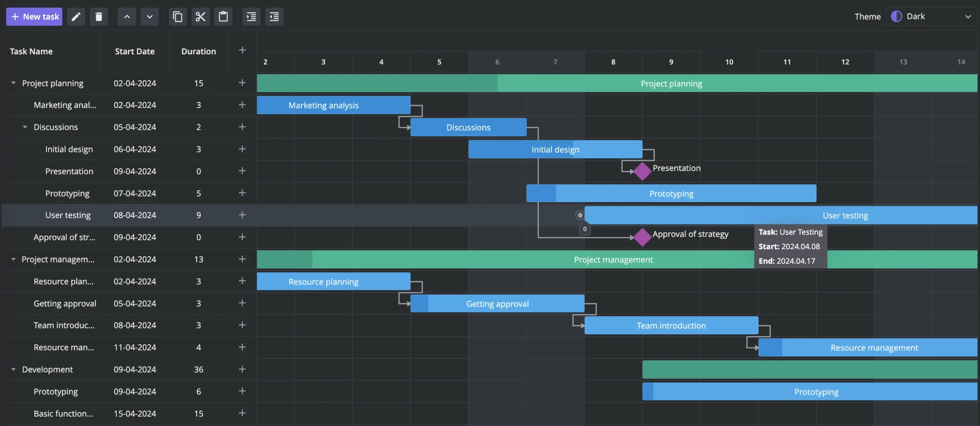The height and width of the screenshot is (426, 980).
Task: Click the Duration column header
Action: (198, 51)
